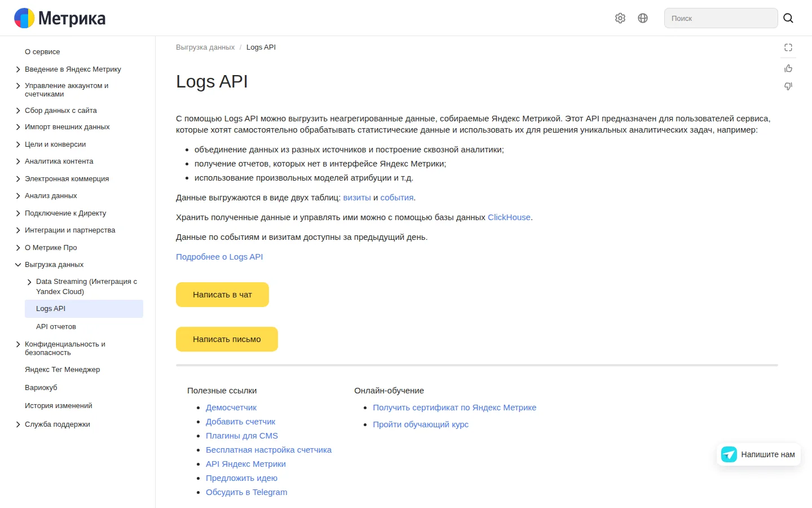Open Пройти обучающий курс link

[x=421, y=424]
